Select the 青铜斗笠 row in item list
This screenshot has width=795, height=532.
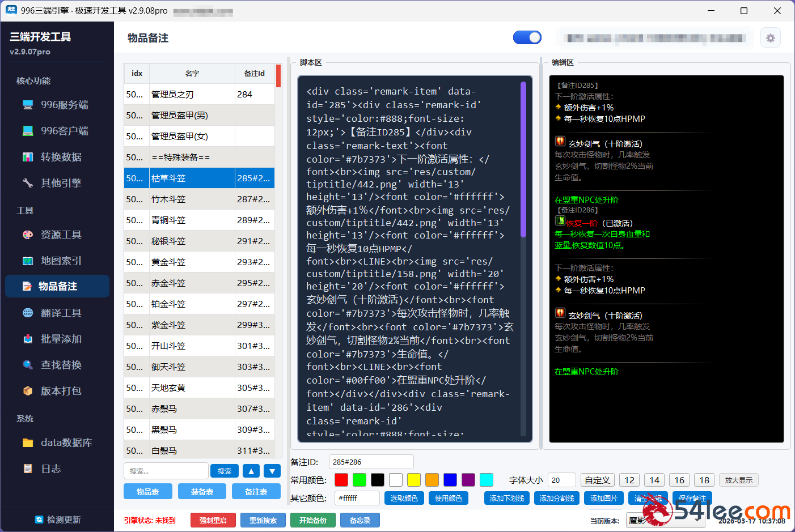pos(193,220)
